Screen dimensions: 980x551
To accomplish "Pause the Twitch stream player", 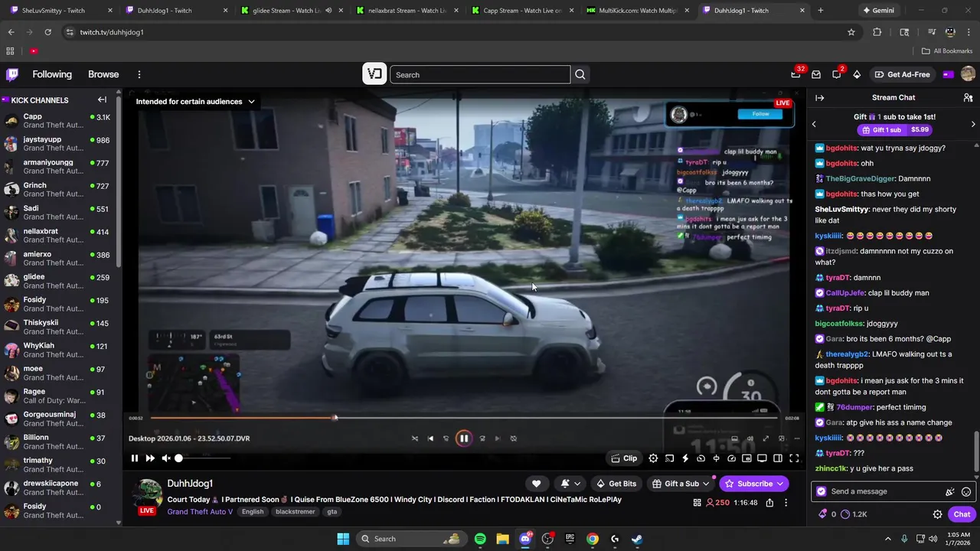I will 135,458.
